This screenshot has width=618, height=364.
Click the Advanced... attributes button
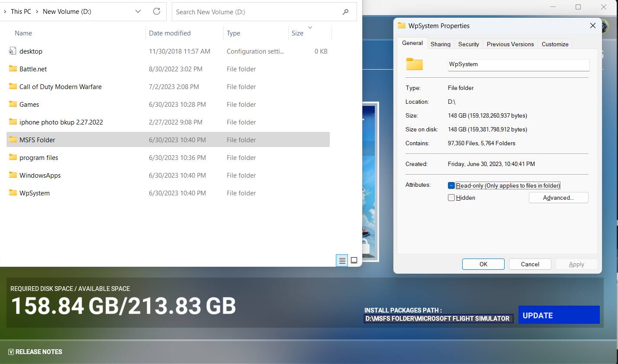558,198
